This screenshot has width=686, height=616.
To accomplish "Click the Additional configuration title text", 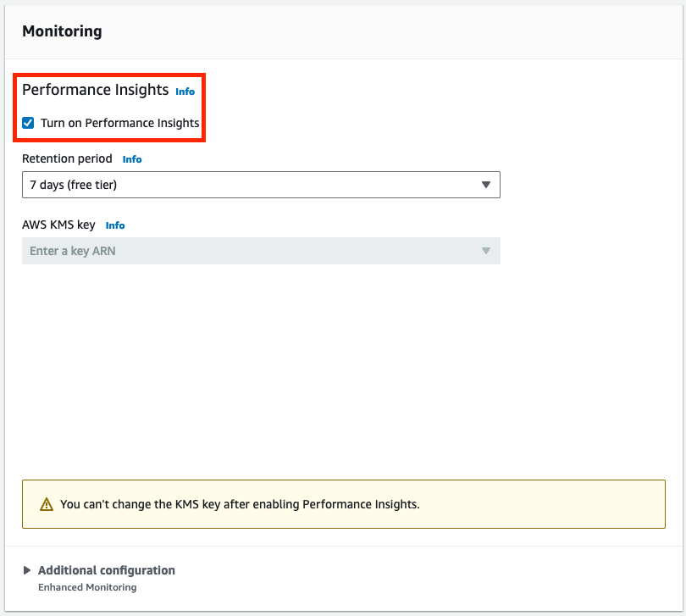I will click(107, 570).
